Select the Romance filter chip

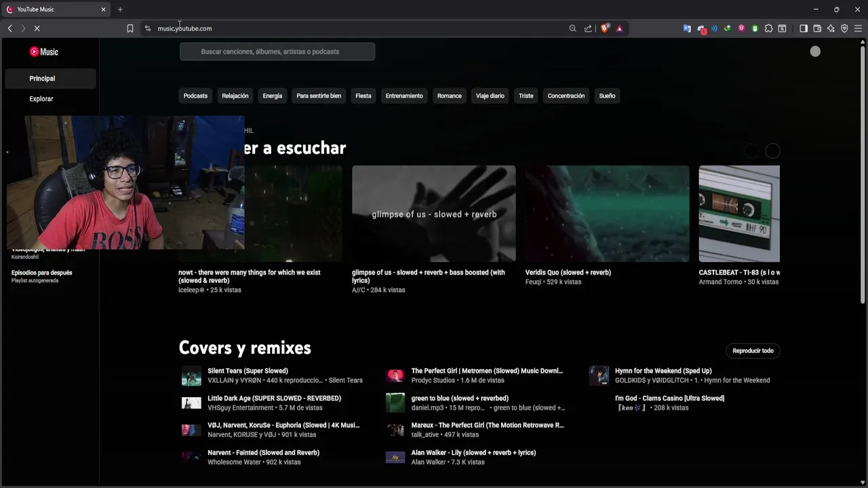pyautogui.click(x=450, y=96)
